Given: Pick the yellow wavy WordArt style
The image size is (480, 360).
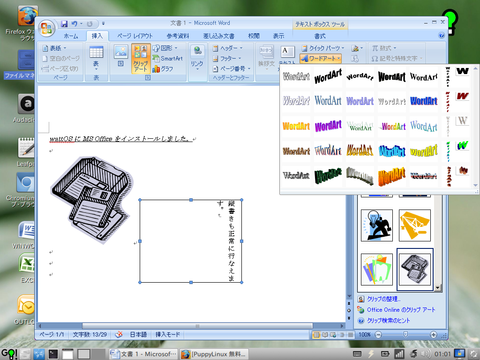Looking at the screenshot, I should click(x=424, y=151).
